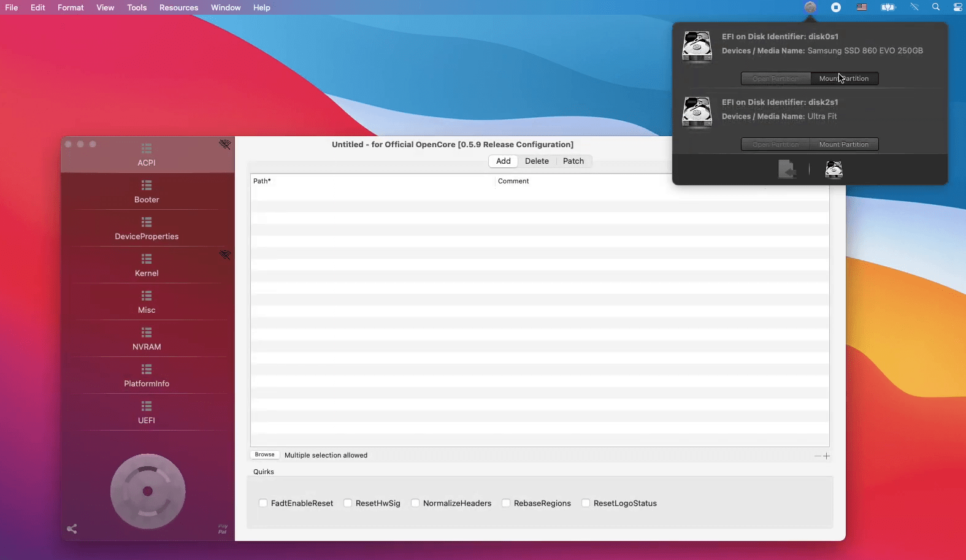Viewport: 966px width, 560px height.
Task: Open Partition for disk0s1 Samsung SSD
Action: click(x=776, y=79)
